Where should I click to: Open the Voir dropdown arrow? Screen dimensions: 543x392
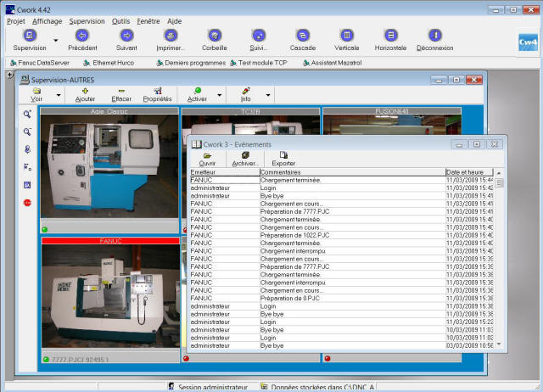[x=58, y=95]
